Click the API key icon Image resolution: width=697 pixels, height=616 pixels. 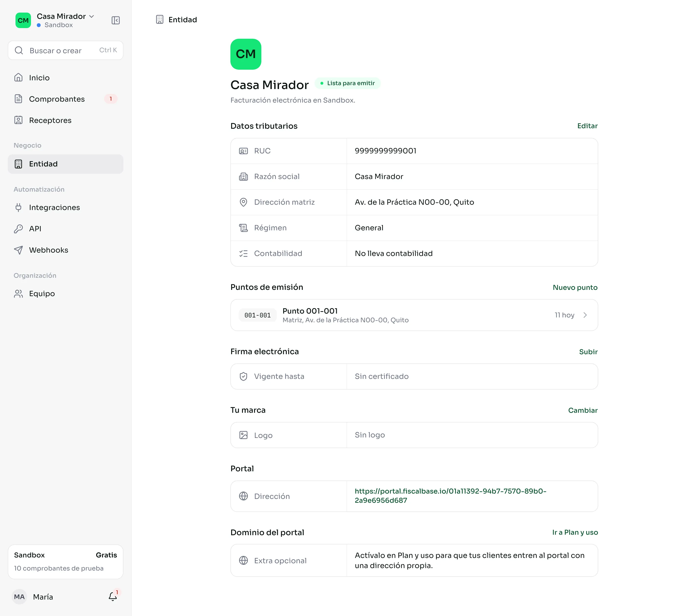click(18, 229)
